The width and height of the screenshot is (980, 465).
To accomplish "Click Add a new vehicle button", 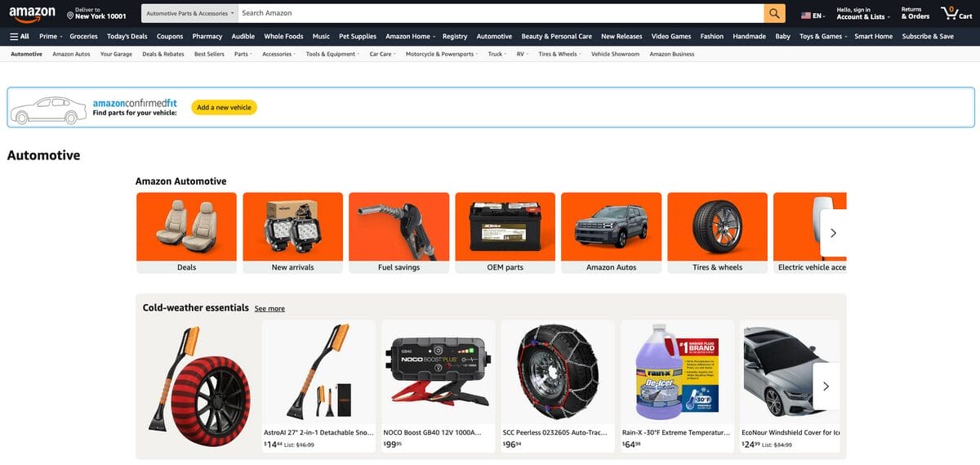I will (x=224, y=107).
